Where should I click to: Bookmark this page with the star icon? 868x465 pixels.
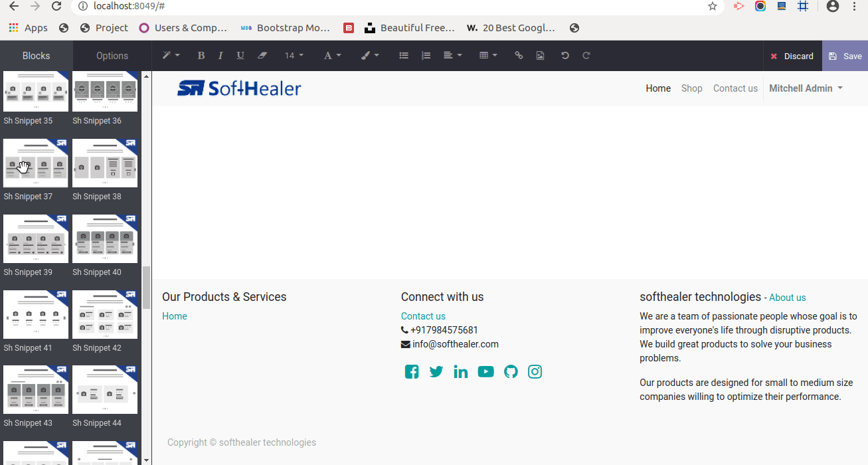(x=713, y=6)
